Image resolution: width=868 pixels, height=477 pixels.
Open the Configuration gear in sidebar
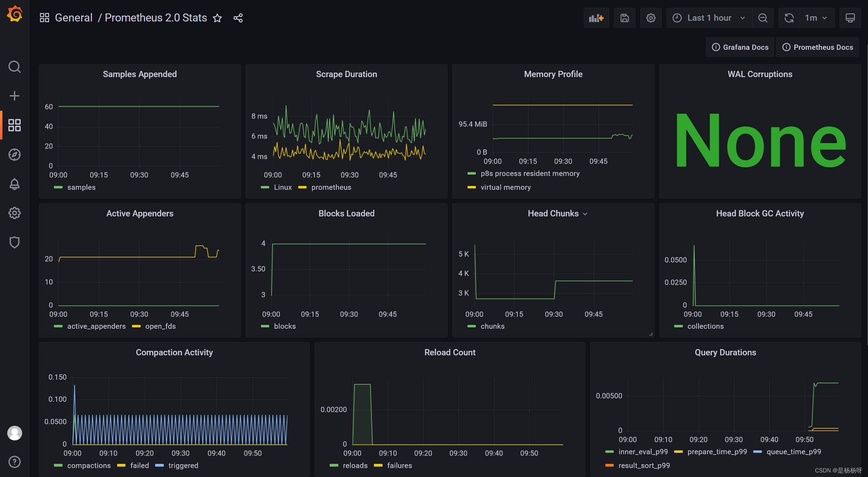tap(15, 213)
